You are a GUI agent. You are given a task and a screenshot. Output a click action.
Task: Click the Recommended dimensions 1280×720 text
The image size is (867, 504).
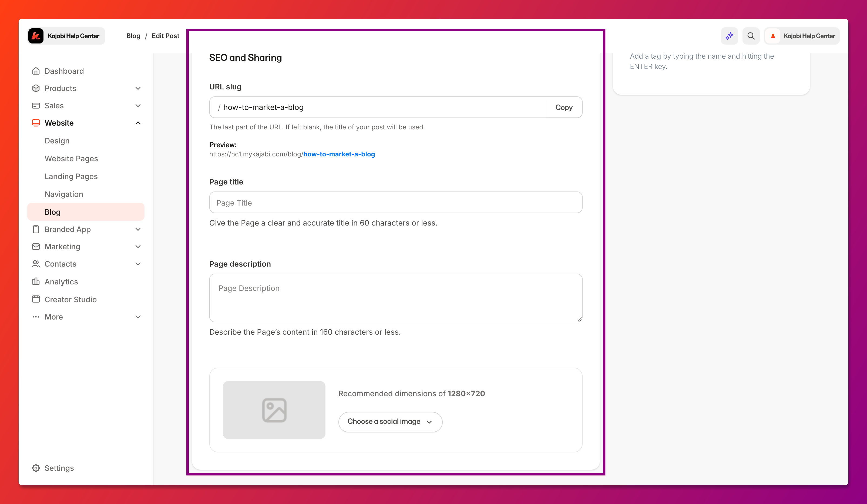coord(411,394)
